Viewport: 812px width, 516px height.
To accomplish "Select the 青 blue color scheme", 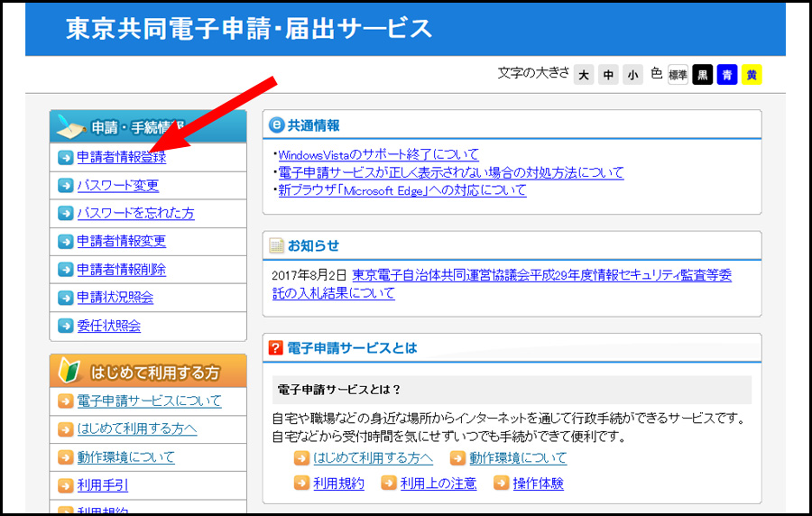I will (x=727, y=75).
